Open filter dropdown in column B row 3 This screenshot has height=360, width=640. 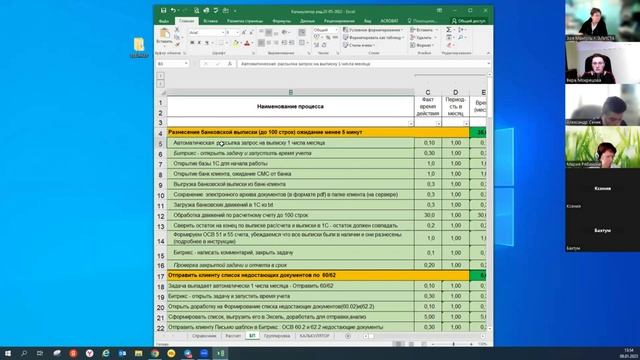(411, 123)
